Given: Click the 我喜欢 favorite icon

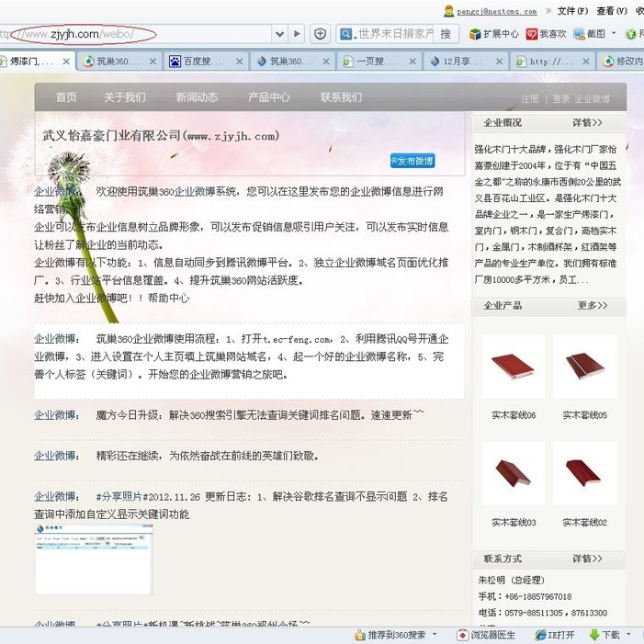Looking at the screenshot, I should [547, 34].
